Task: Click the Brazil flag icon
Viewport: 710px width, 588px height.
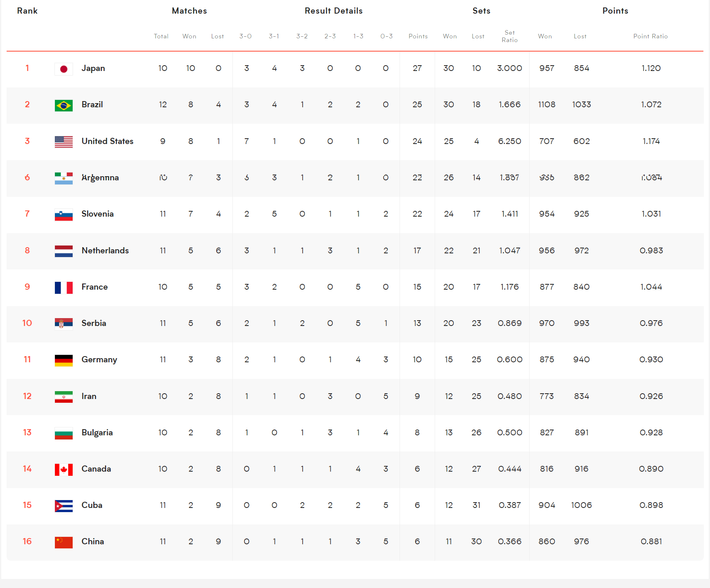Action: pyautogui.click(x=64, y=105)
